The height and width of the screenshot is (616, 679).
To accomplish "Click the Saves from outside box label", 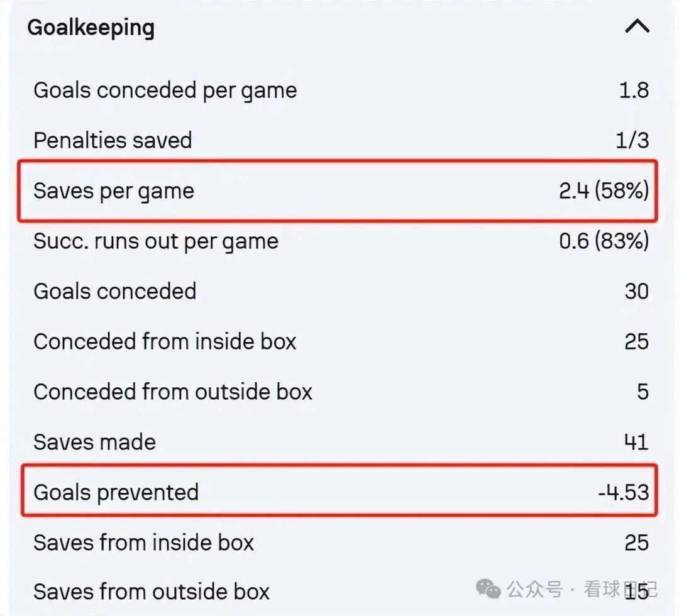I will tap(152, 591).
